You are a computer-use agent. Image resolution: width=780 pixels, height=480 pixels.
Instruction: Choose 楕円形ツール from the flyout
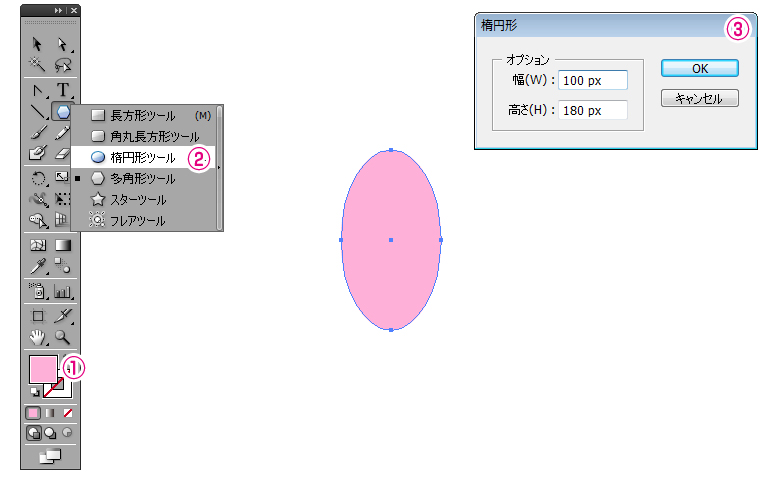tap(144, 158)
